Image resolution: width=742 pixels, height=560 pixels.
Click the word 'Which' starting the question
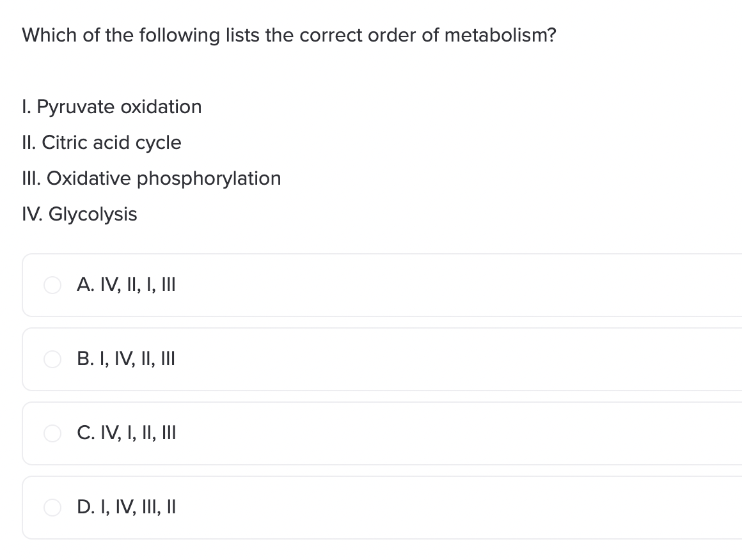(49, 35)
